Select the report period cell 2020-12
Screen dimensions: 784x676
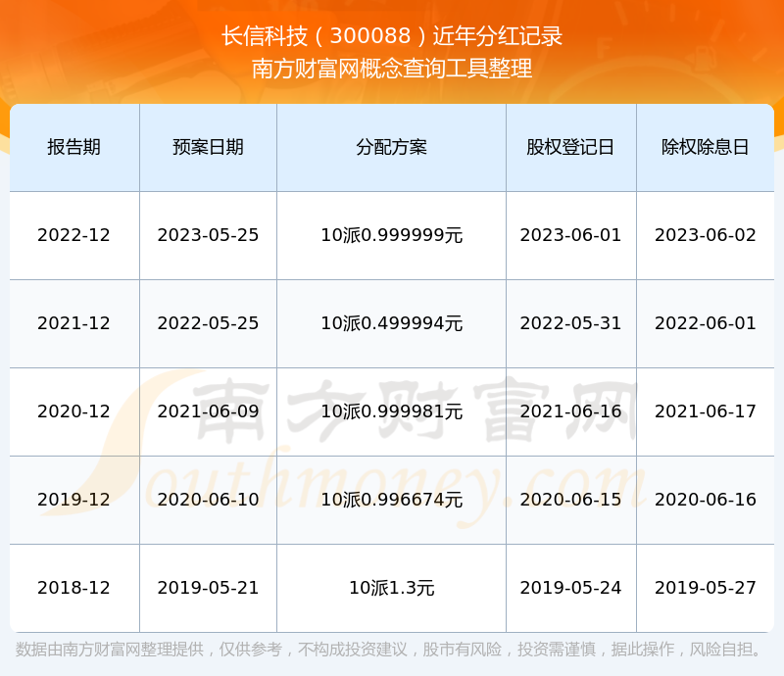[74, 411]
